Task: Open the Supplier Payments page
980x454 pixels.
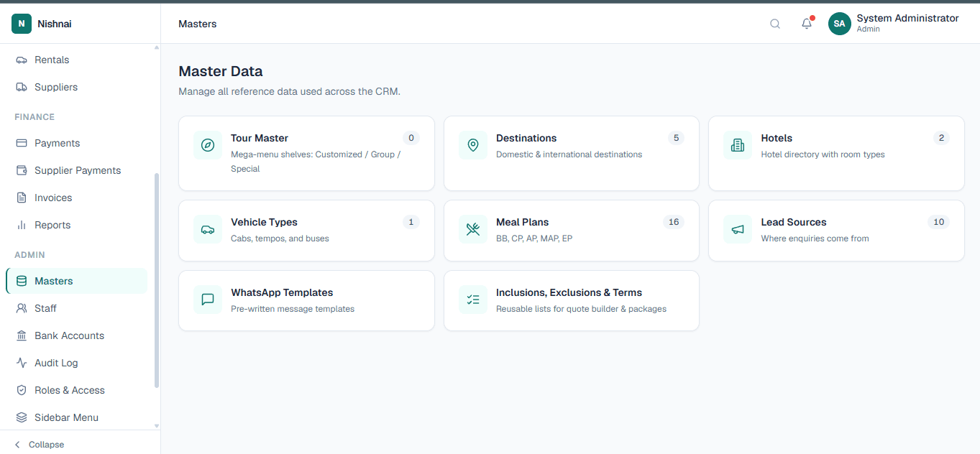Action: tap(76, 170)
